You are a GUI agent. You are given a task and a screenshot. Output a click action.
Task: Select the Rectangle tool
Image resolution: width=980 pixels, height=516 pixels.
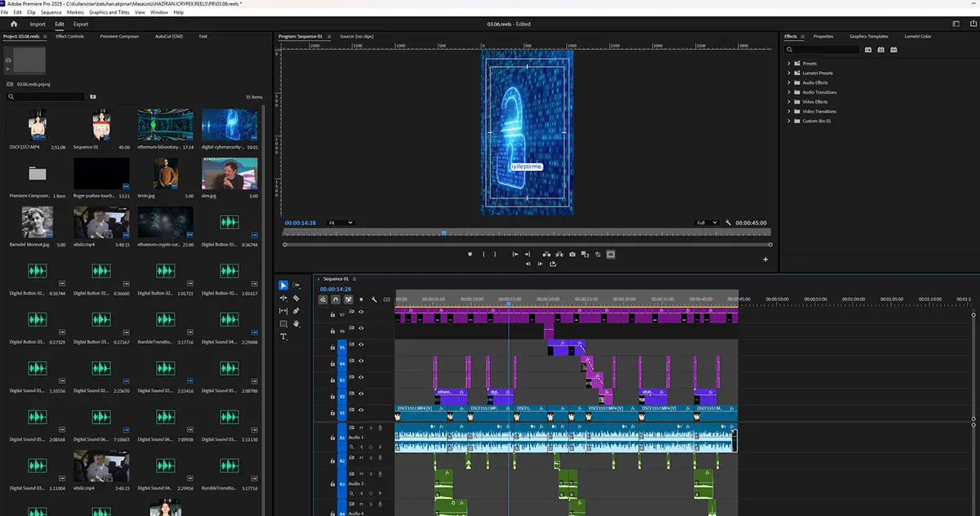(x=283, y=324)
